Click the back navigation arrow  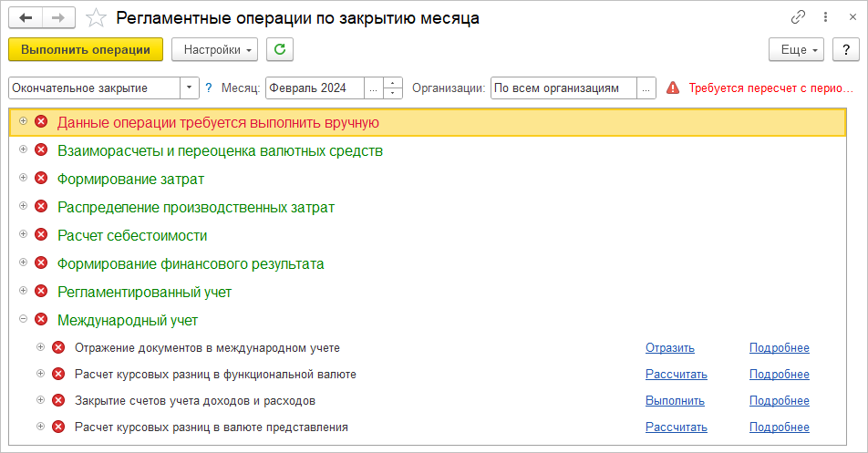(x=26, y=17)
